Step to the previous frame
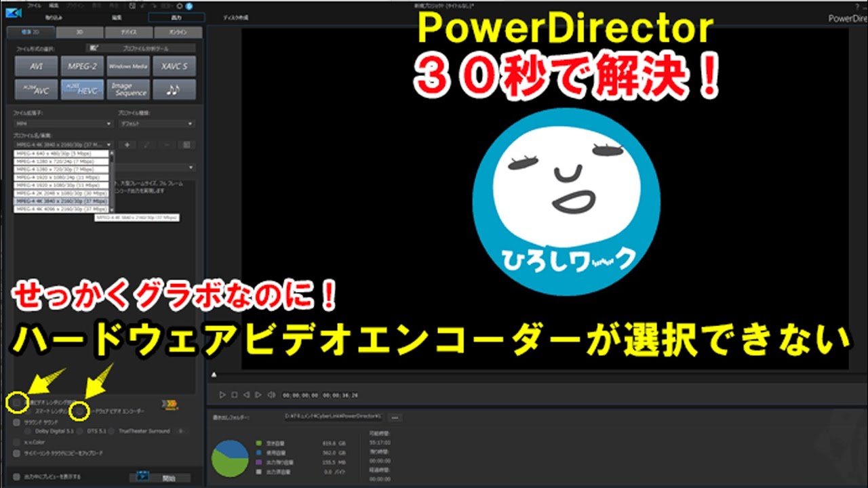The image size is (868, 488). click(246, 394)
